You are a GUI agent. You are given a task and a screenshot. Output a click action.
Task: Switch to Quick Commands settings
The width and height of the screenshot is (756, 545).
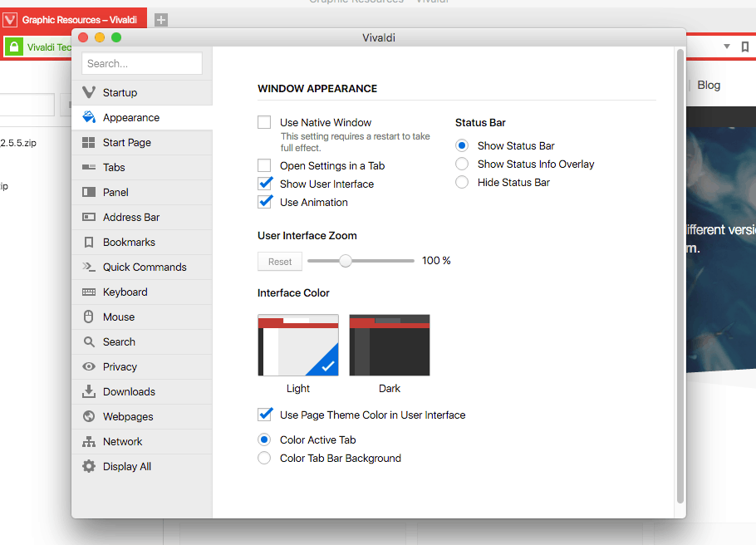[142, 267]
